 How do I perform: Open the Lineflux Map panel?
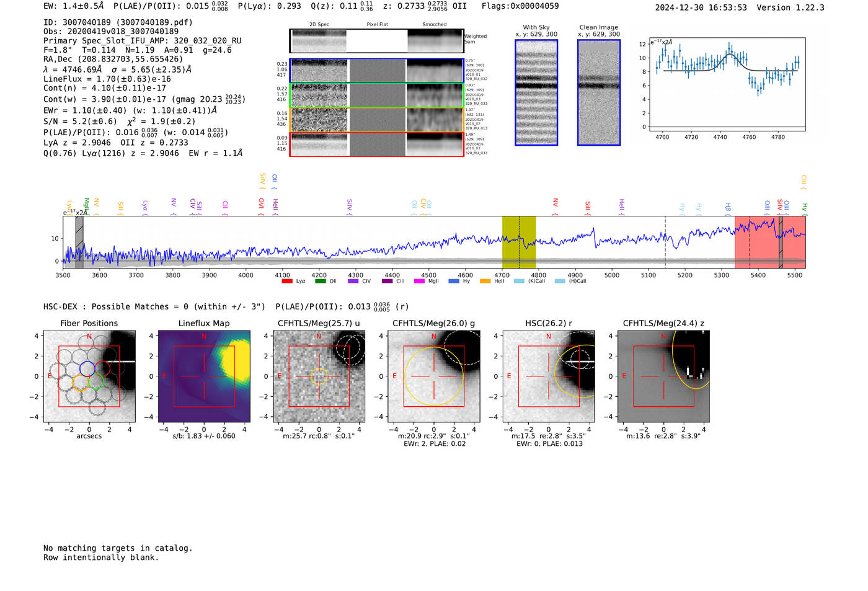204,376
